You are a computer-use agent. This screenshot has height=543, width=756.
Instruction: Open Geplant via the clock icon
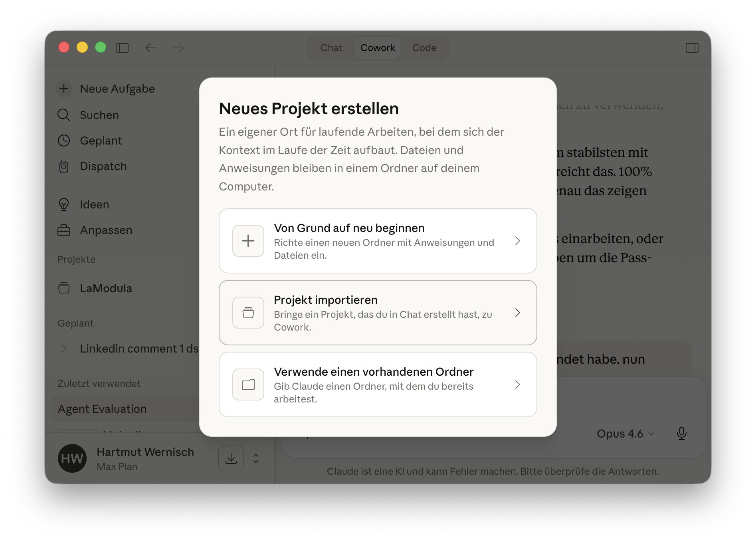click(x=64, y=141)
